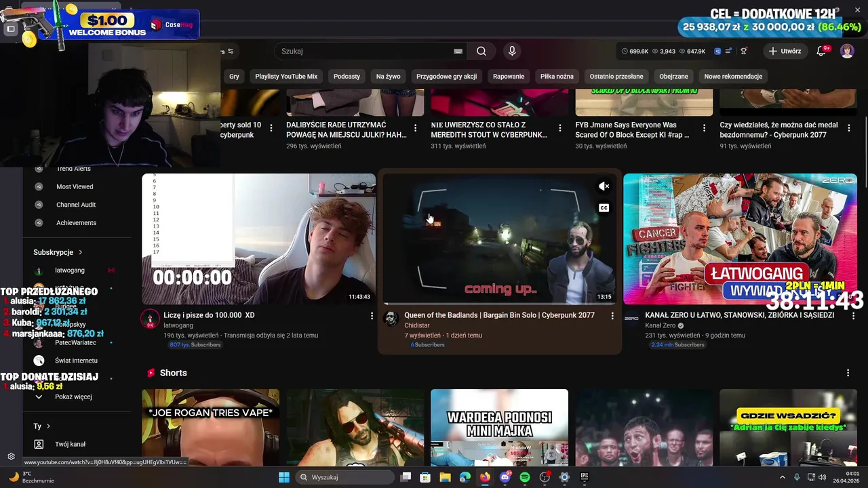Open the GDZIE WSADZIĆ short thumbnail
868x488 pixels.
tap(788, 427)
